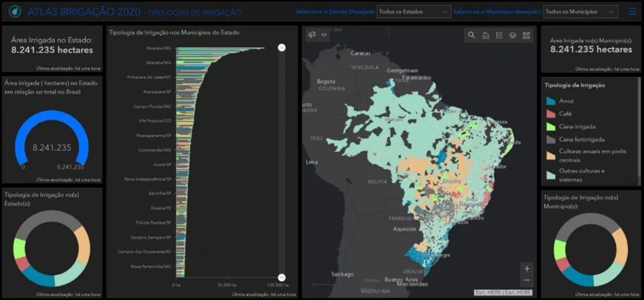Select the Vila Propício/GO label
644x300 pixels.
pos(155,121)
